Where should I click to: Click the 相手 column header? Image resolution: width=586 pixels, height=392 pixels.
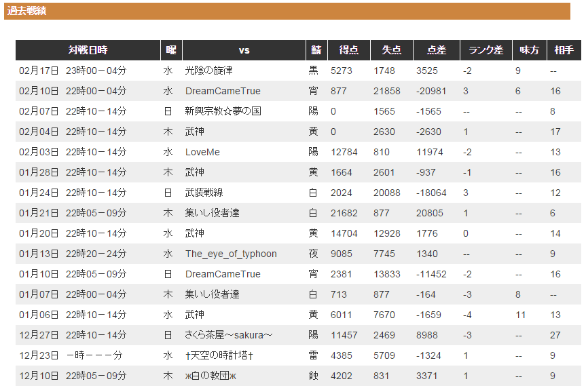(x=564, y=50)
